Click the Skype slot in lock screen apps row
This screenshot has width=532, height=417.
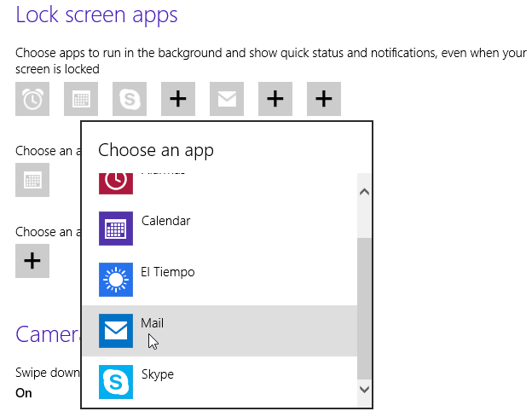pyautogui.click(x=130, y=99)
